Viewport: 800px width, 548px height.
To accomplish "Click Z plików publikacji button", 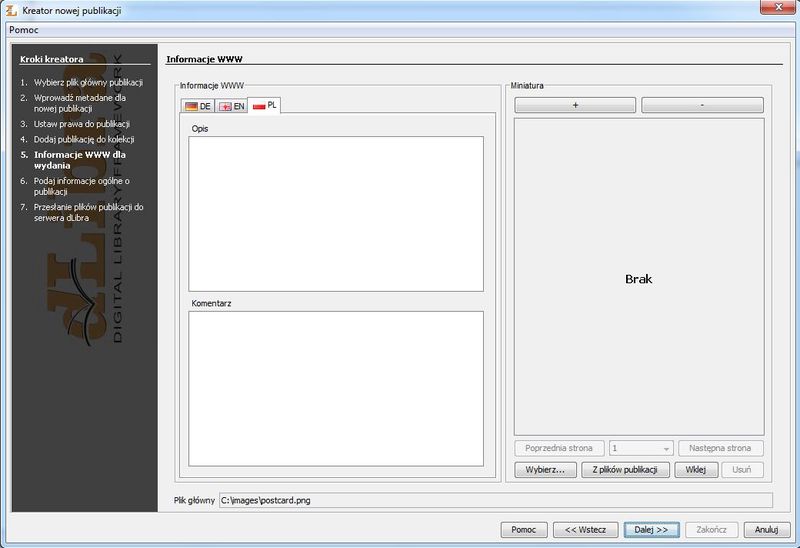I will click(x=625, y=470).
